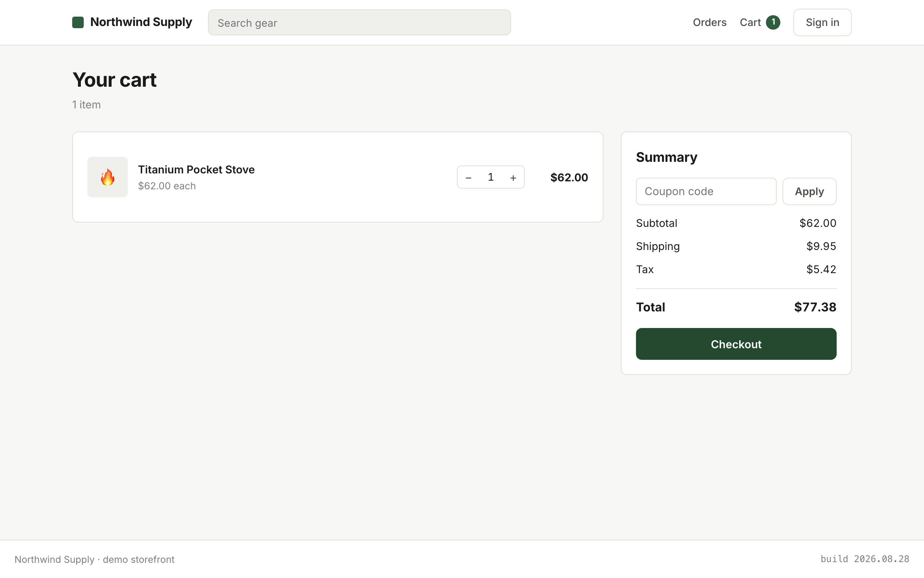Screen dimensions: 924x578
Task: Click the Your cart heading
Action: click(114, 80)
